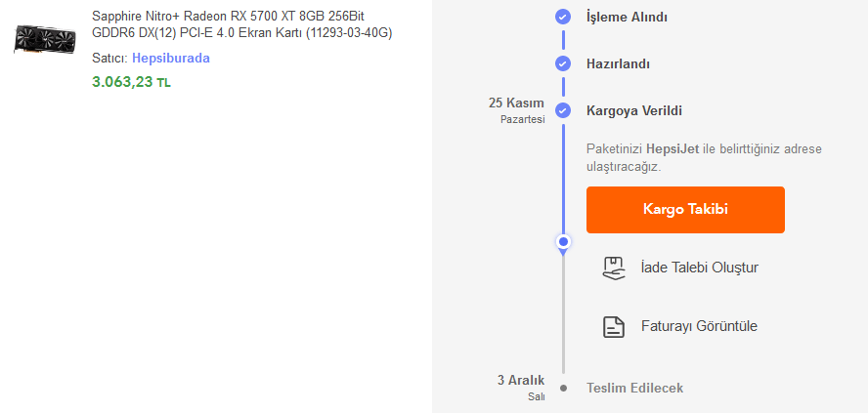Click the Hazırlandı status label

[x=618, y=63]
